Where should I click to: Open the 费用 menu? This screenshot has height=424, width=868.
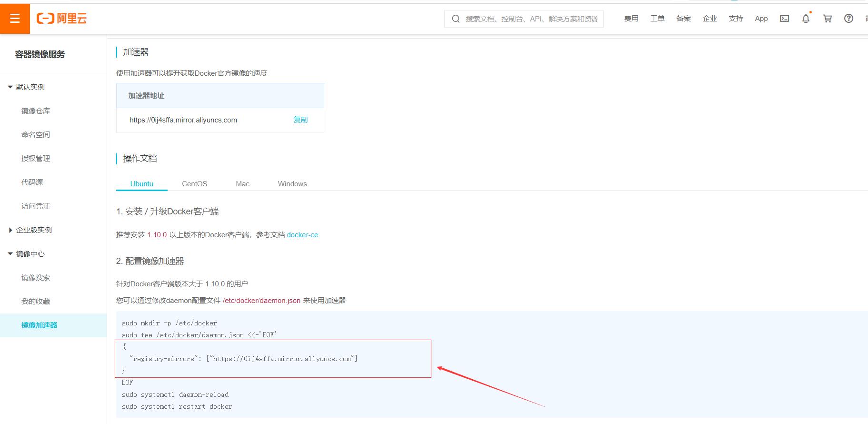[x=631, y=19]
